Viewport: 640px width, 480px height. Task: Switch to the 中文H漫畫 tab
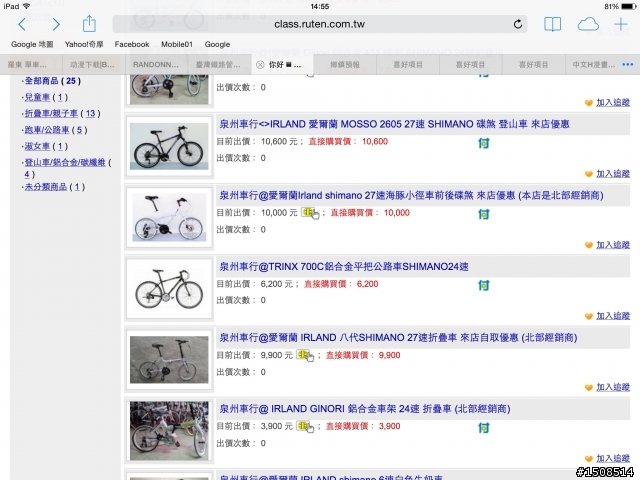pyautogui.click(x=594, y=64)
